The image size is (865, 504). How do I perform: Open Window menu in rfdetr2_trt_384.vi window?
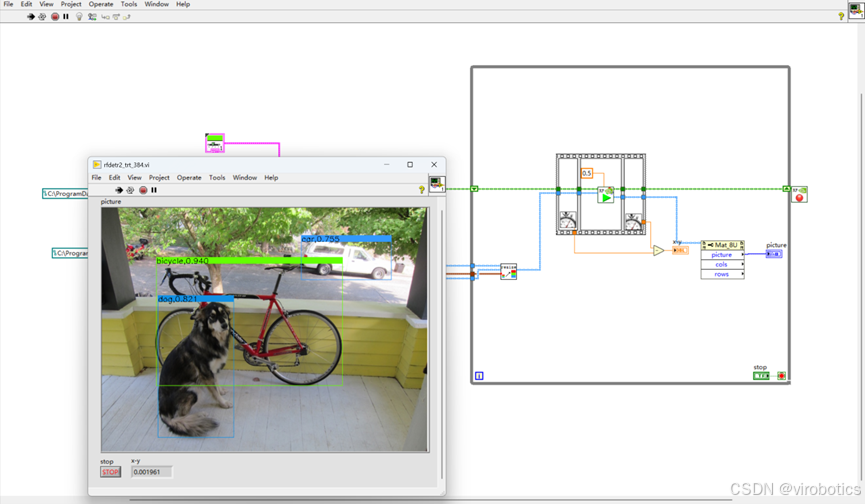(x=244, y=178)
